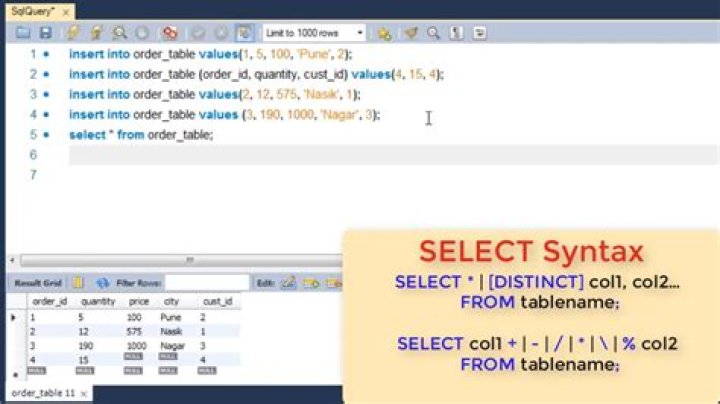Image resolution: width=720 pixels, height=404 pixels.
Task: Click 'select * from order_table;' statement
Action: pos(141,135)
